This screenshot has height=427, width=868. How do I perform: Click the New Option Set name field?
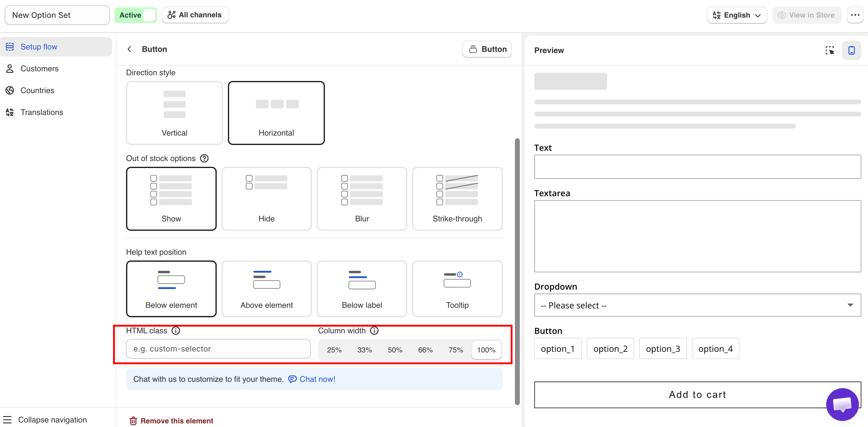(x=57, y=15)
